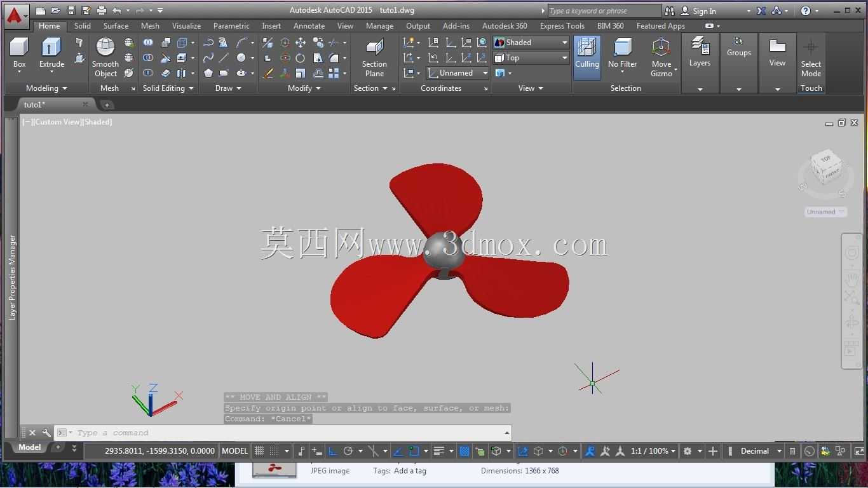The height and width of the screenshot is (488, 868).
Task: Click the Model layout tab
Action: click(x=29, y=447)
